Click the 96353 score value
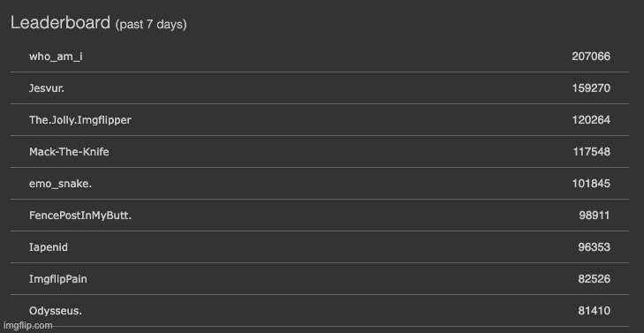 click(594, 247)
